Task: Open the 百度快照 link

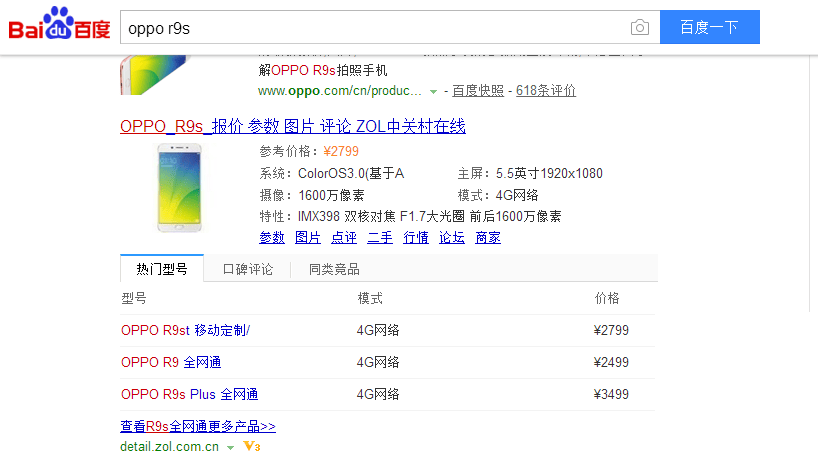Action: pyautogui.click(x=478, y=91)
